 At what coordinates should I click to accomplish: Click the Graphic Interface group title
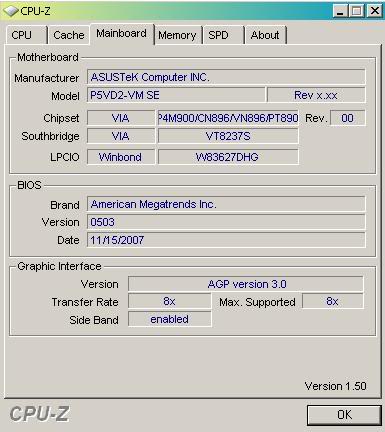tap(59, 266)
